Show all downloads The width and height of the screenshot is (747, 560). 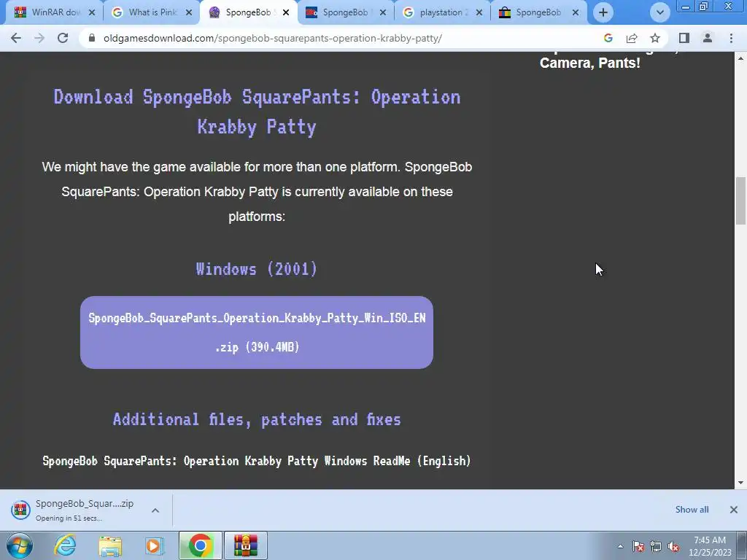coord(692,510)
